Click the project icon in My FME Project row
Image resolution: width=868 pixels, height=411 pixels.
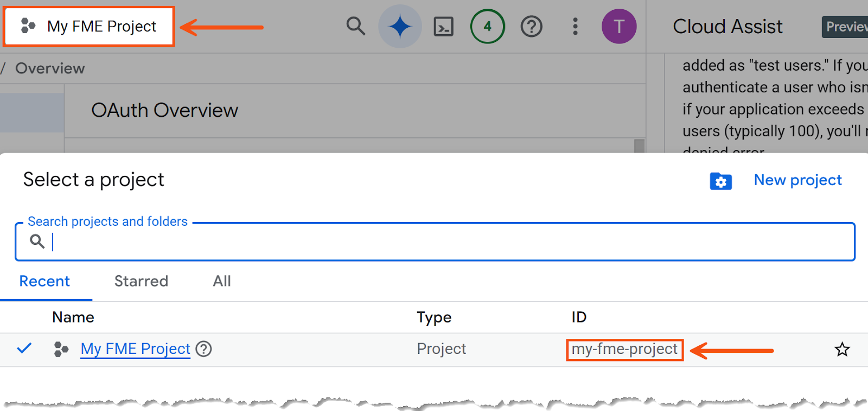click(x=61, y=349)
